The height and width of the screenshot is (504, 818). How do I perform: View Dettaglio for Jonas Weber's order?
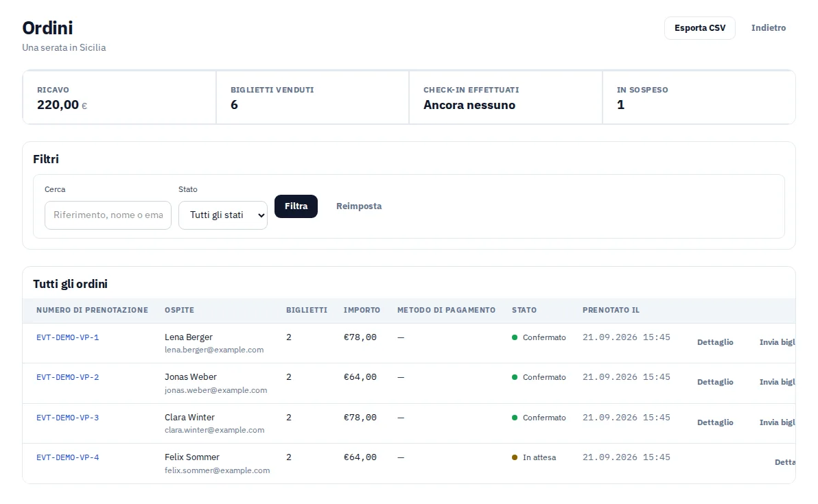715,382
